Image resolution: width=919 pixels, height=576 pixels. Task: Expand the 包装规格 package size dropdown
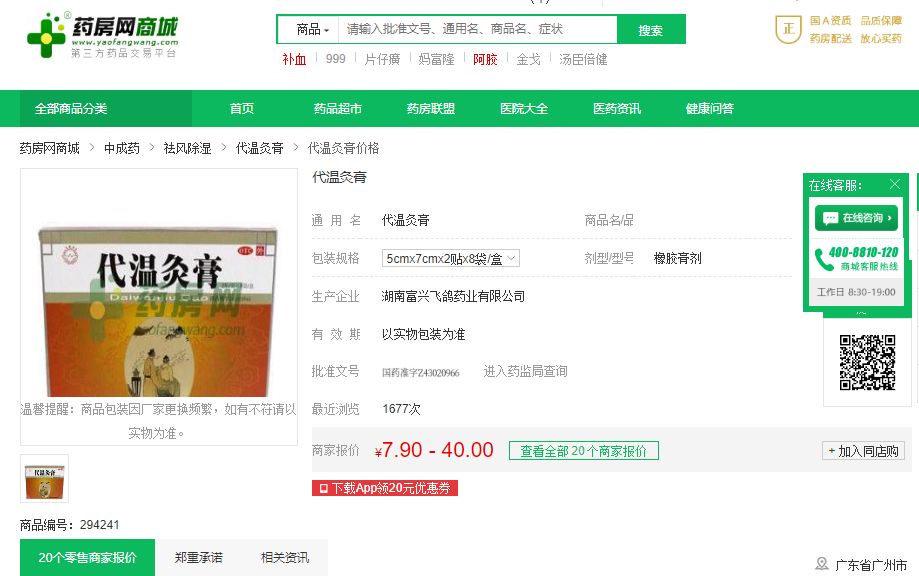pyautogui.click(x=451, y=258)
